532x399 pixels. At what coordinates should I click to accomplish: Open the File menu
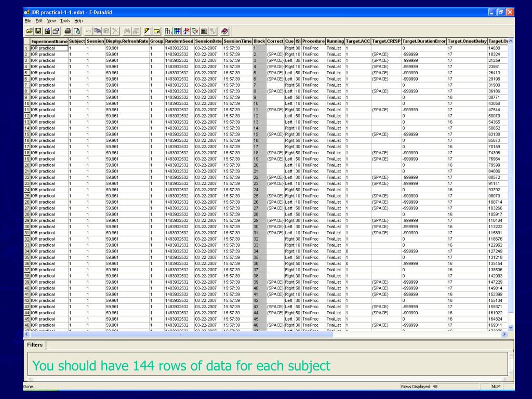coord(28,21)
